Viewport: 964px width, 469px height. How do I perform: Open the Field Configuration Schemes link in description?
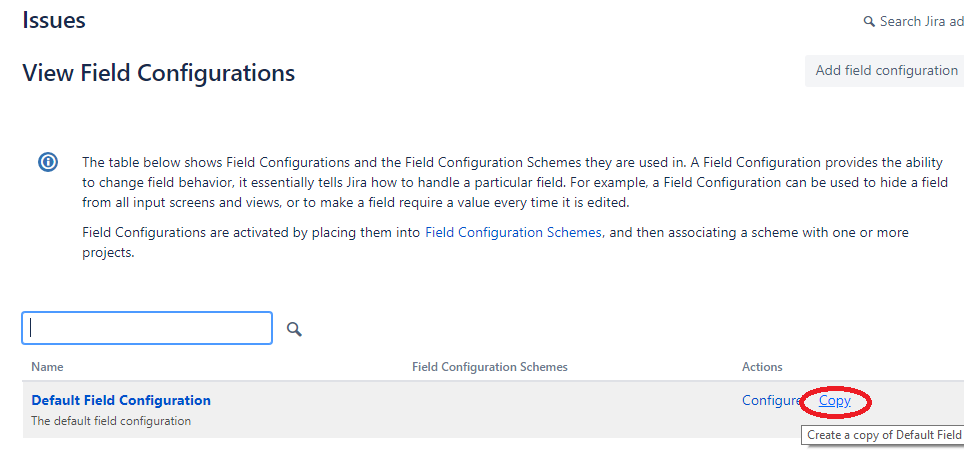click(x=513, y=232)
